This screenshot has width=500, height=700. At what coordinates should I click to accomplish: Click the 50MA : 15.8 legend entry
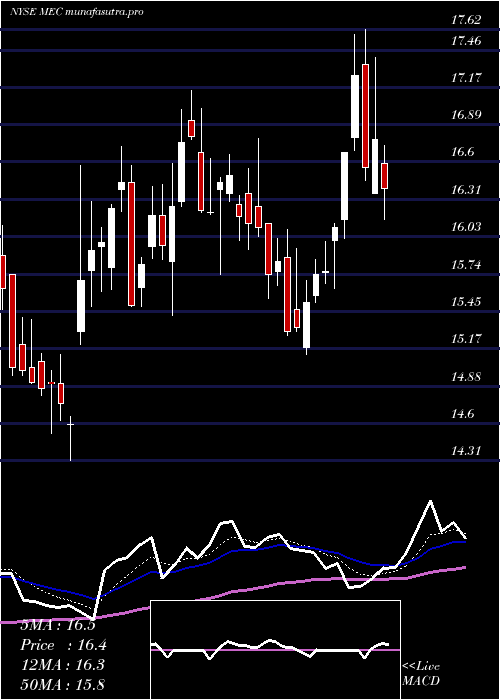(62, 684)
